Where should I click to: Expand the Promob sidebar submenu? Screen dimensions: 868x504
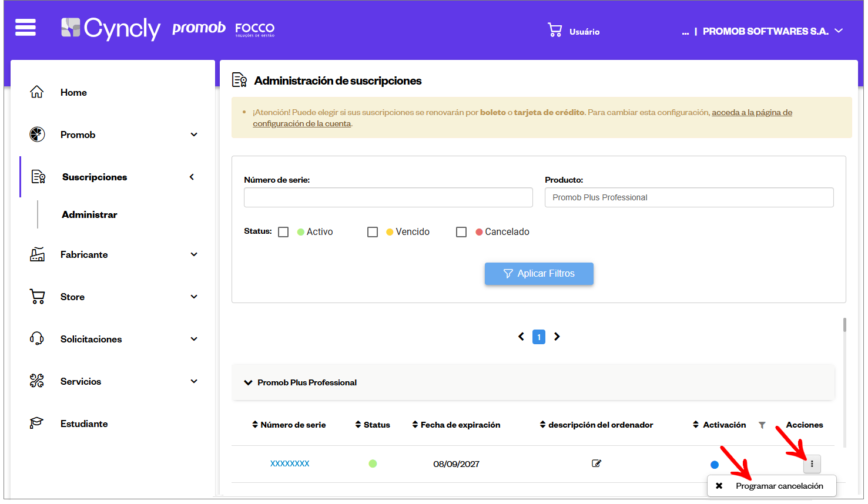click(194, 135)
